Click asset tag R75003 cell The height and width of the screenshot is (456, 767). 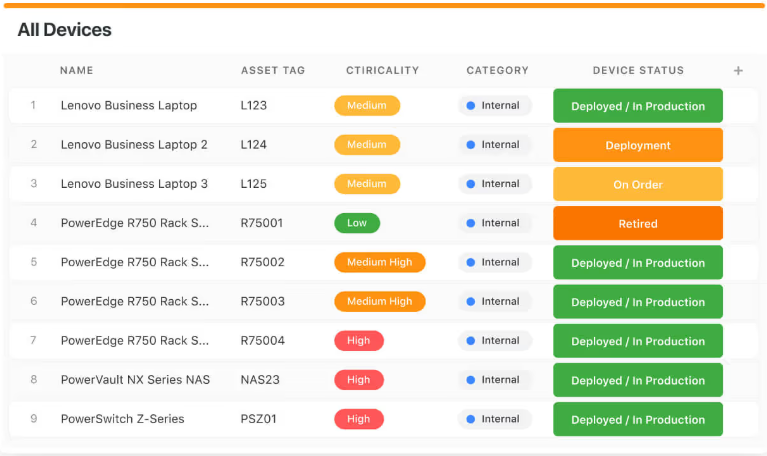pos(262,302)
